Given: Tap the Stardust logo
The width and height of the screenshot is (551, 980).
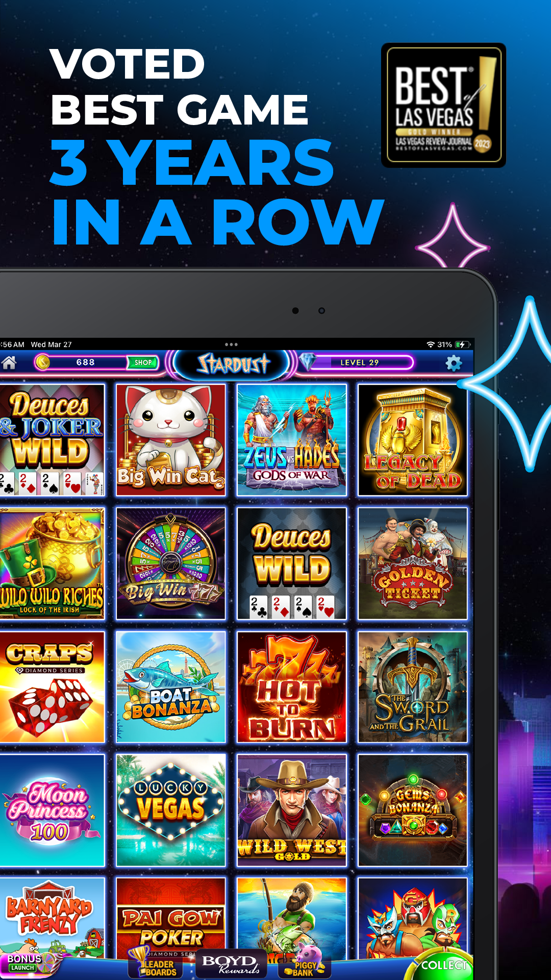Looking at the screenshot, I should pos(233,364).
